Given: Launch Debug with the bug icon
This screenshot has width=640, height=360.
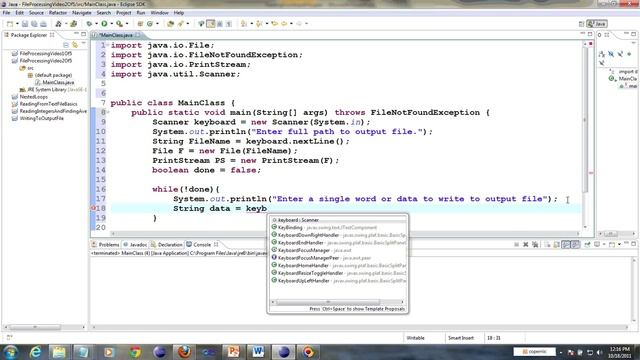Looking at the screenshot, I should (x=89, y=24).
